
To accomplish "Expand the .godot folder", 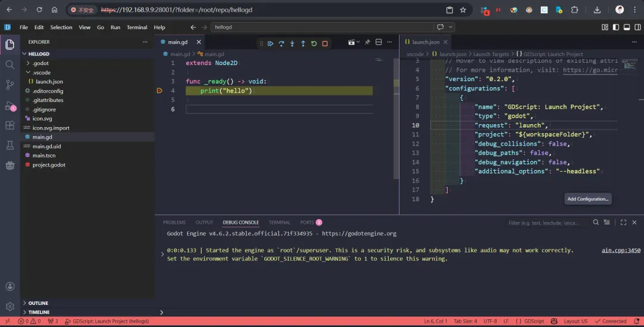I will click(41, 63).
